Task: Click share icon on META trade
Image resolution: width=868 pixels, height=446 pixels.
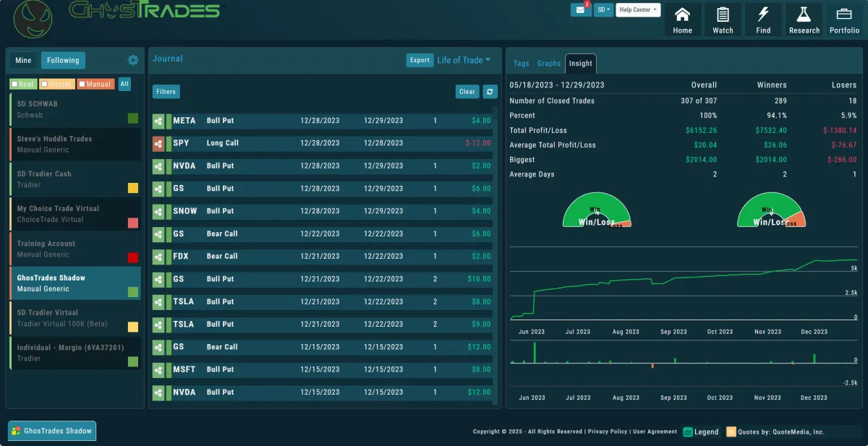Action: pos(158,121)
